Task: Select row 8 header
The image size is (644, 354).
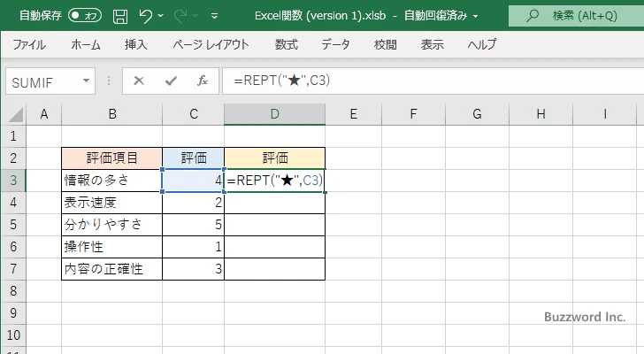Action: coord(13,291)
